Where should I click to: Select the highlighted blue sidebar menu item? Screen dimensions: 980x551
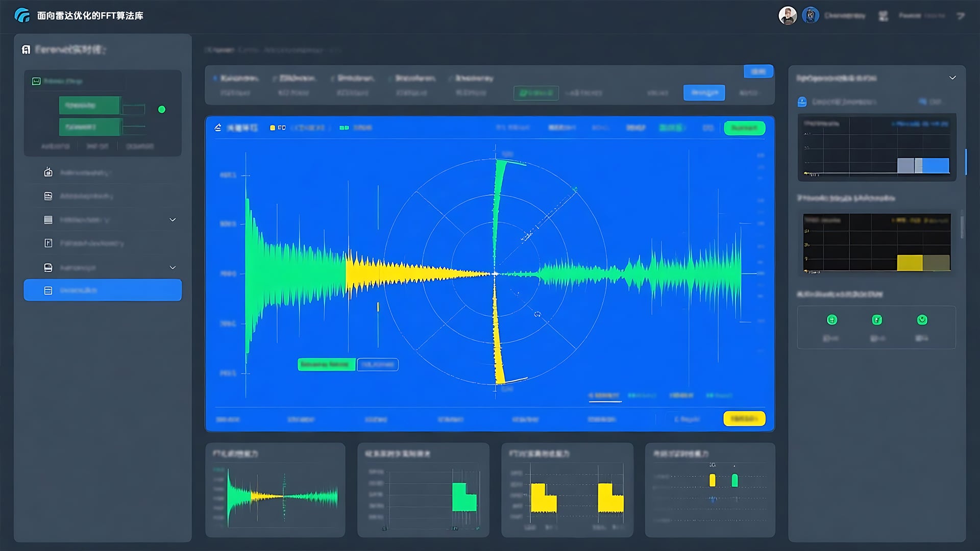point(103,290)
